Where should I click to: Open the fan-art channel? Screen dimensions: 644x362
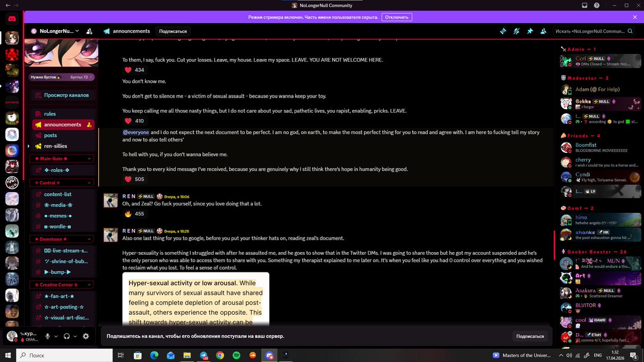coord(62,296)
